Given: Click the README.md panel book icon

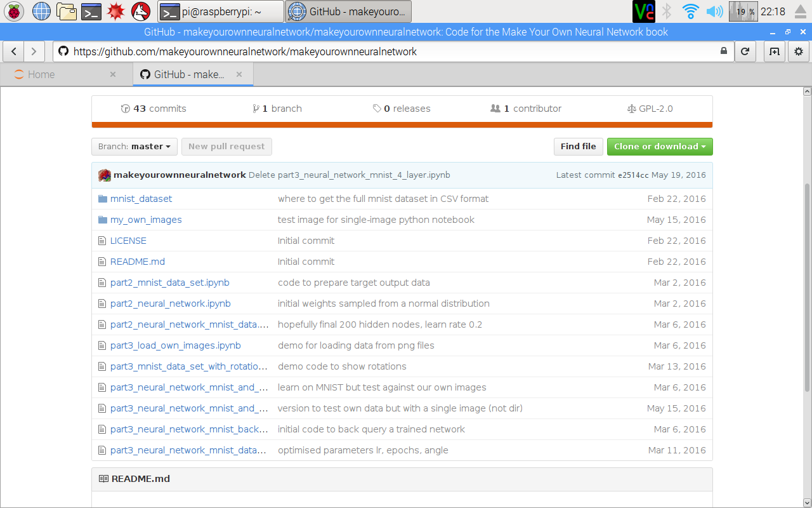Looking at the screenshot, I should [103, 479].
